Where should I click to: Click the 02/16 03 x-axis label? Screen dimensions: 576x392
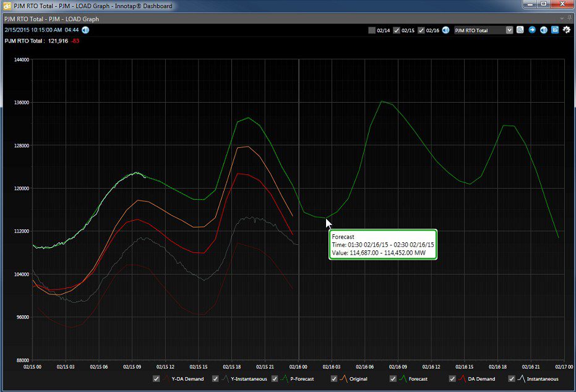[x=332, y=367]
